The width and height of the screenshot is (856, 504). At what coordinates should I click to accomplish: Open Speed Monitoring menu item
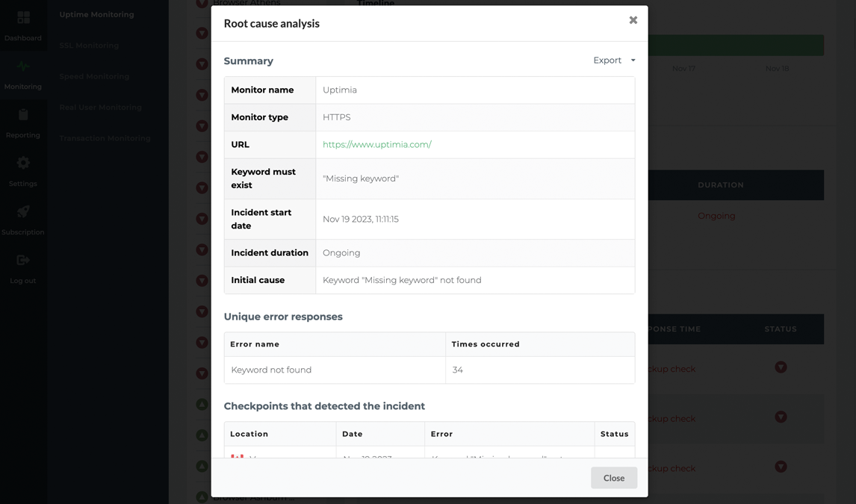click(94, 76)
